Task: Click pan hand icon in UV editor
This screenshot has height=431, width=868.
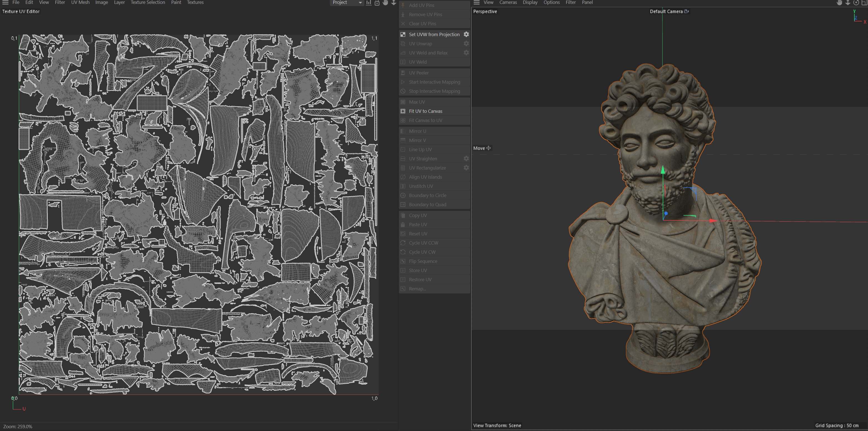Action: [x=386, y=3]
